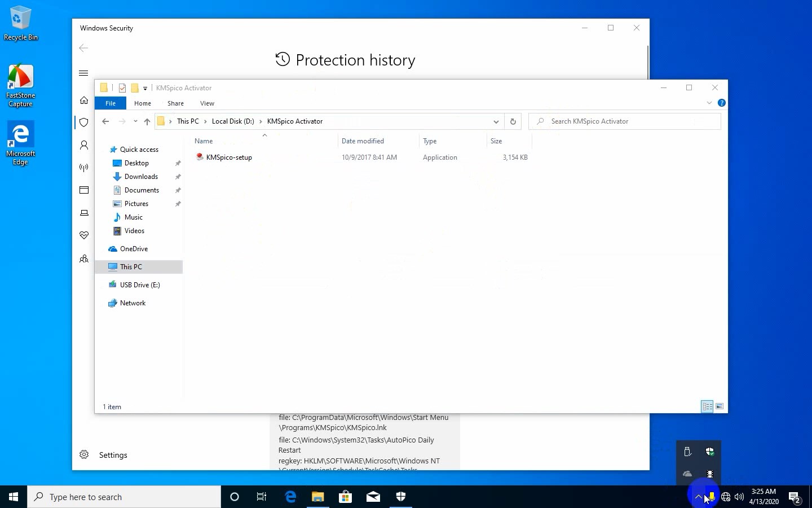
Task: Open Firewall & network protection icon
Action: pos(84,168)
